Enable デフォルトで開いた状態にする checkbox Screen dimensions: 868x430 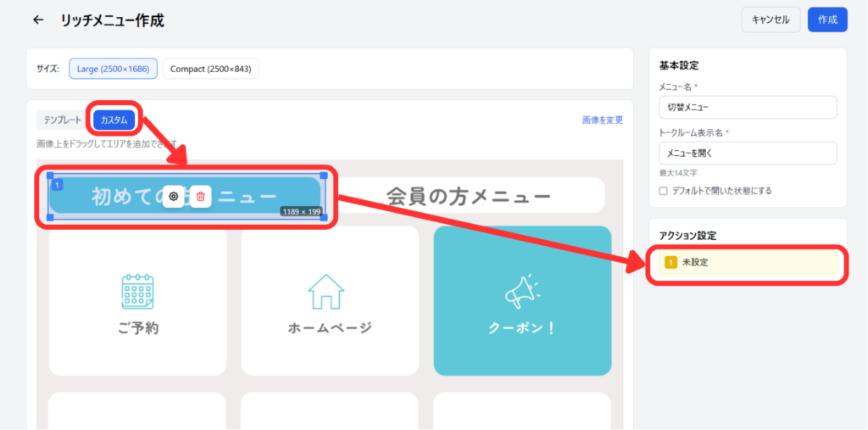tap(664, 191)
